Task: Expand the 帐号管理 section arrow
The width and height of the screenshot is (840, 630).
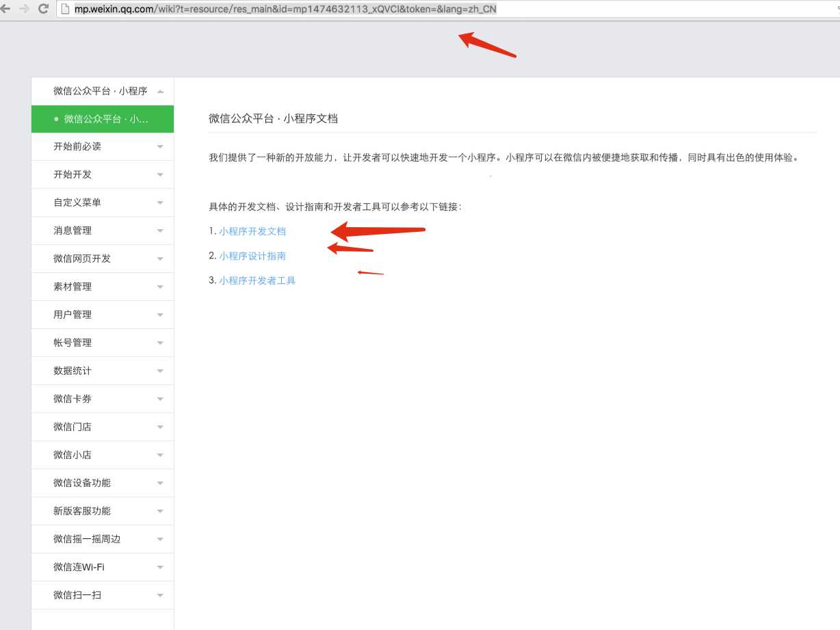Action: tap(160, 343)
